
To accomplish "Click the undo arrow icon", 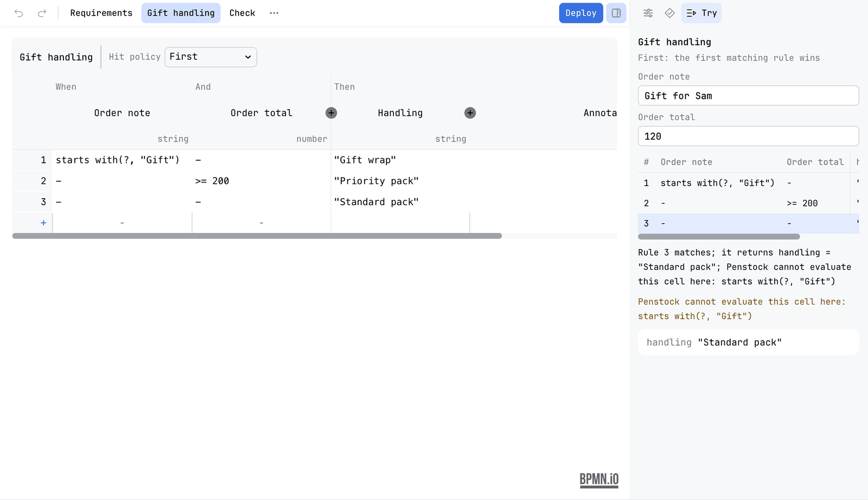I will point(19,13).
